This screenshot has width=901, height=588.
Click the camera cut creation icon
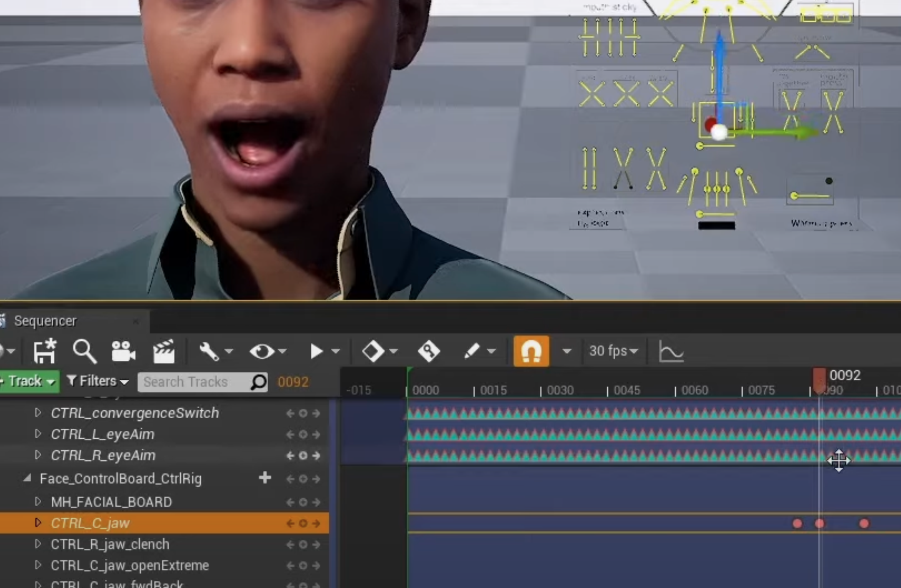tap(123, 352)
